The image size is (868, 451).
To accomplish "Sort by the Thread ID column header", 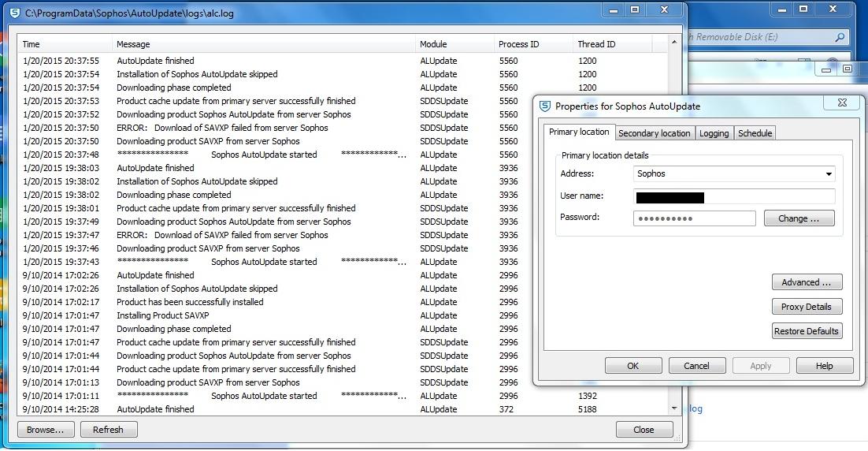I will (x=612, y=44).
